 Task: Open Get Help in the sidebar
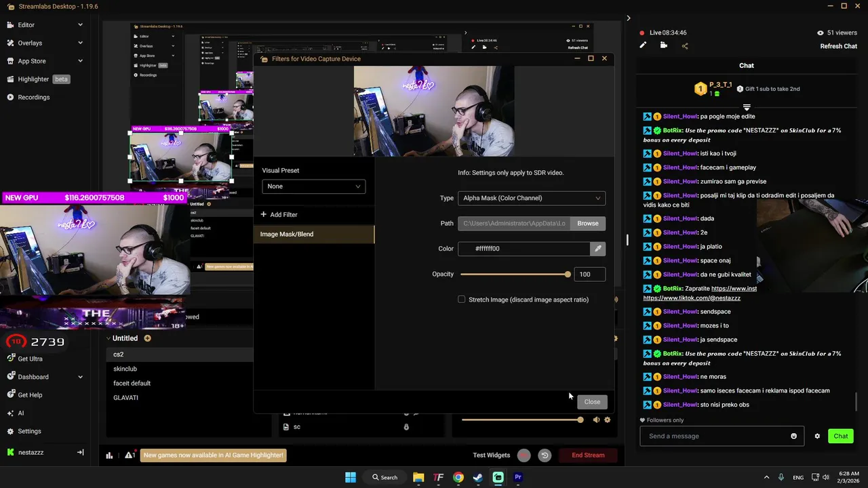(x=30, y=395)
